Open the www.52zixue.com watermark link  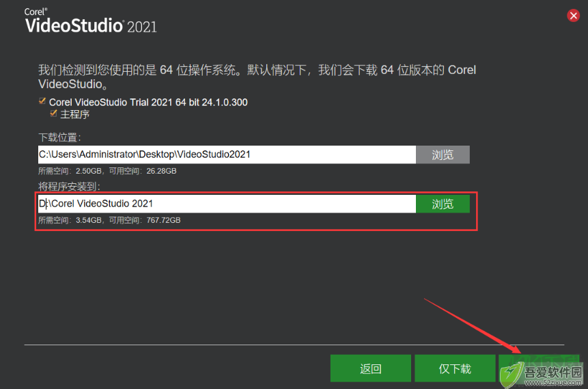(553, 383)
